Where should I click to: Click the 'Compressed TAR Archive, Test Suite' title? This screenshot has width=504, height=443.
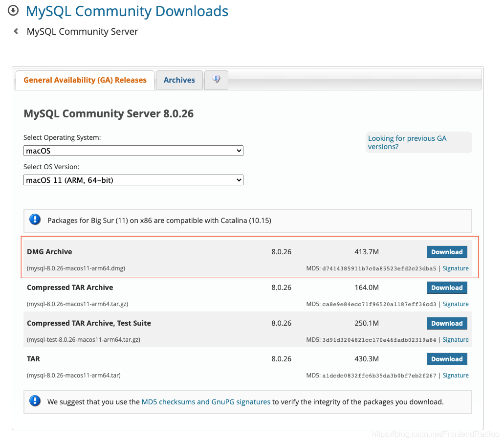click(x=89, y=323)
